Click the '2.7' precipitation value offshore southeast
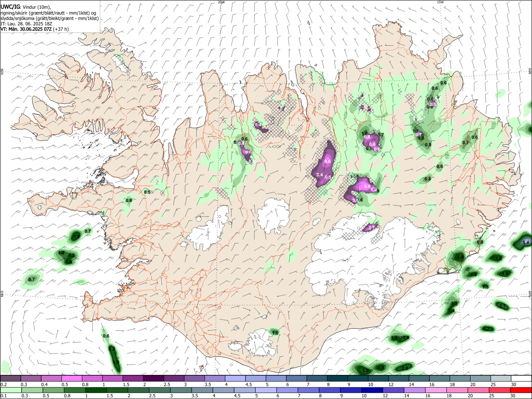This screenshot has width=532, height=399. 502,306
